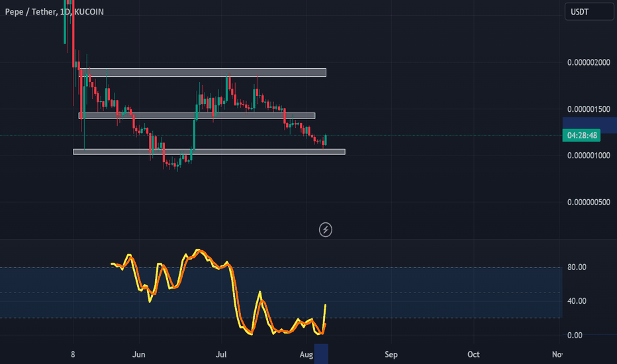Click the Aug label on the time axis
This screenshot has height=364, width=617.
tap(306, 355)
